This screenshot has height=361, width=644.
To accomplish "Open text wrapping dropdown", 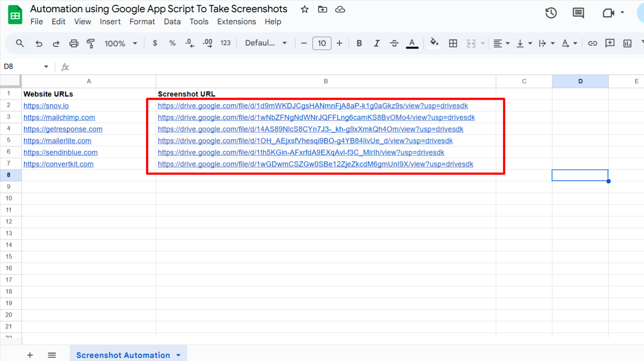I will pos(547,43).
